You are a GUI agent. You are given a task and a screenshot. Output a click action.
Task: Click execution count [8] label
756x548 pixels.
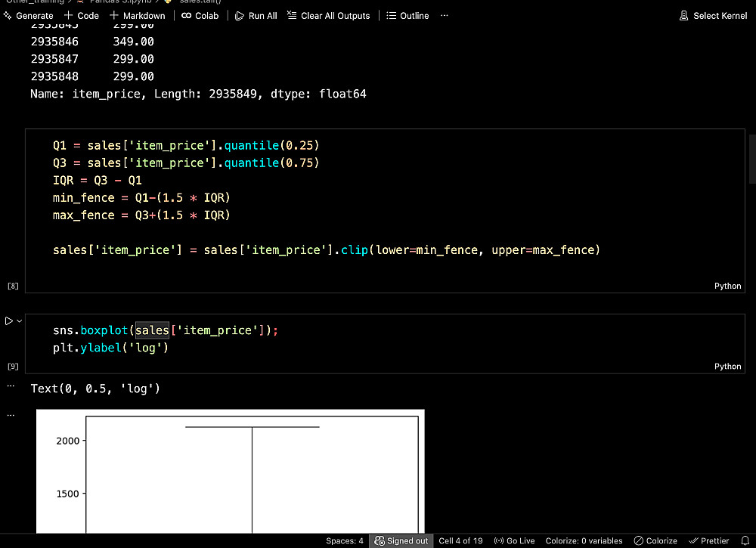[x=13, y=286]
